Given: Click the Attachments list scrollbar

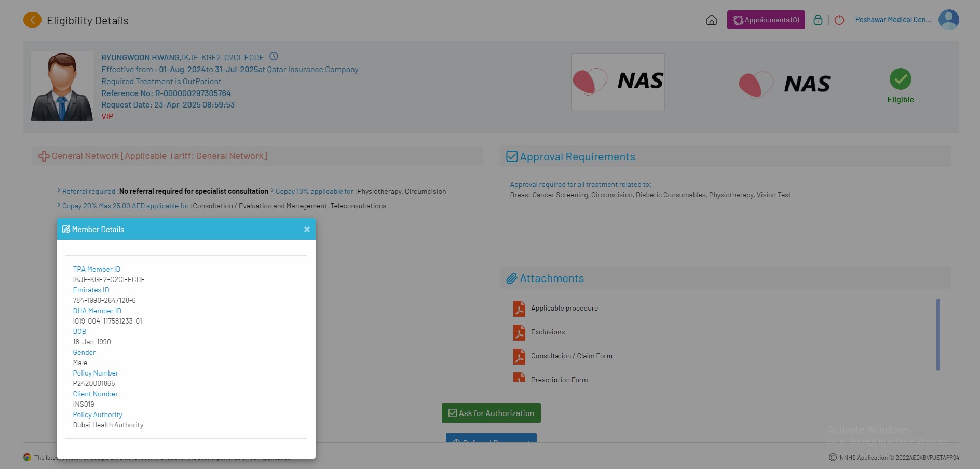Looking at the screenshot, I should coord(937,334).
